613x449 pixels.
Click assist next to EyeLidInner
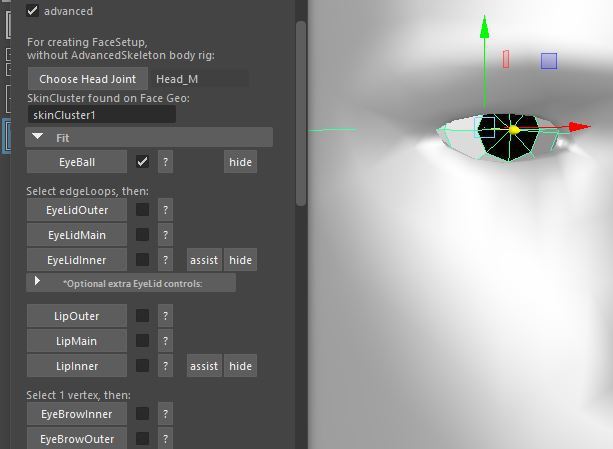[204, 260]
